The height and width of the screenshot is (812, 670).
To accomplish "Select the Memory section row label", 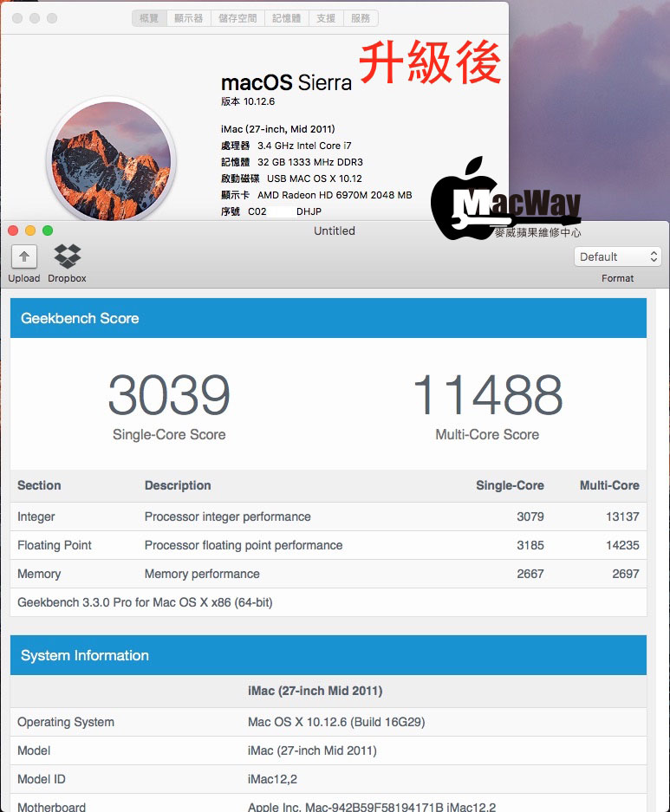I will [x=39, y=574].
